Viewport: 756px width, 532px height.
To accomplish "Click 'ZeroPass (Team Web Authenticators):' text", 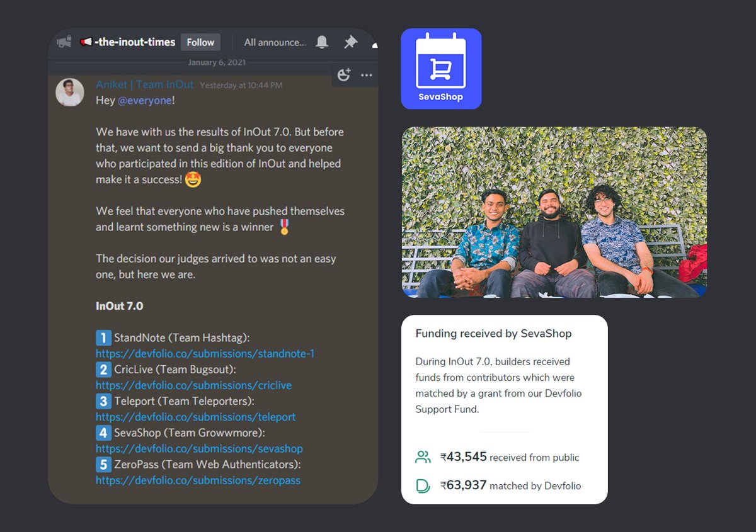I will pos(208,465).
